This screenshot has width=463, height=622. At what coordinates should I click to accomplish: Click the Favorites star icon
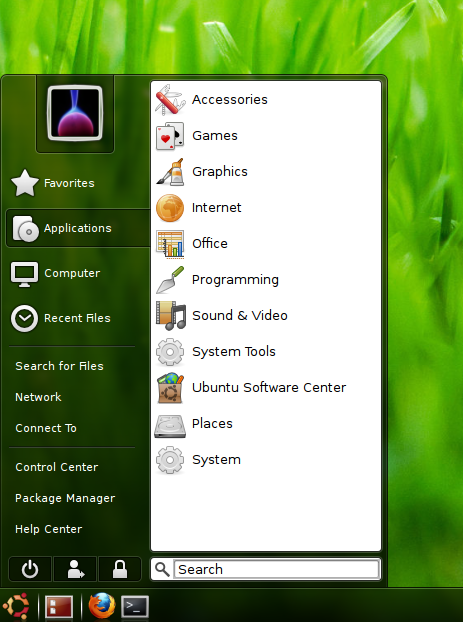(x=25, y=183)
